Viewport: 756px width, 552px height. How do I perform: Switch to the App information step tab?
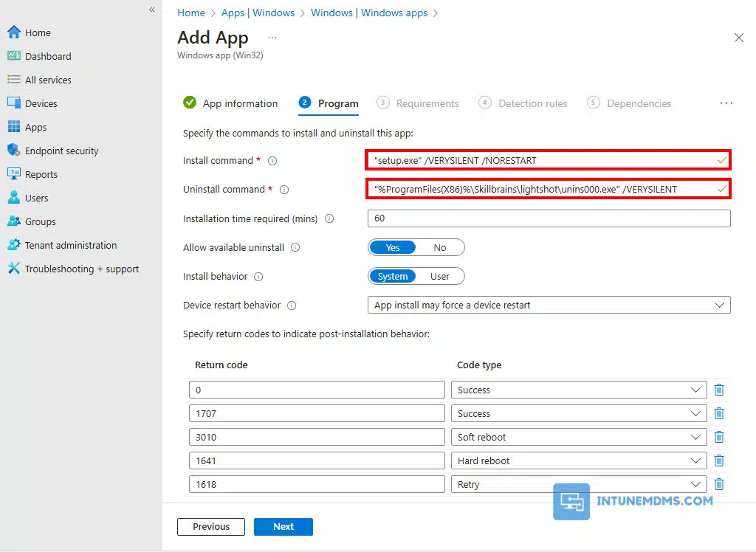point(231,103)
